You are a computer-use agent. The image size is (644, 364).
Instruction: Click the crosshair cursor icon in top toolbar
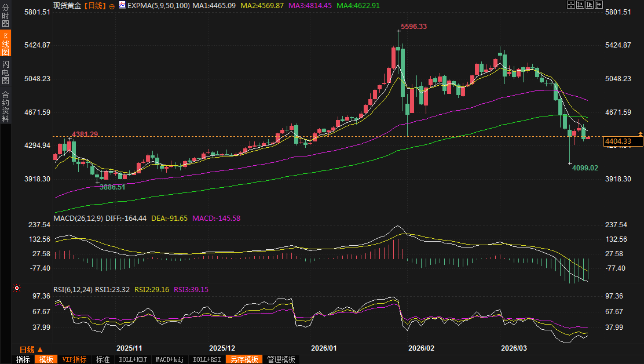pos(570,5)
